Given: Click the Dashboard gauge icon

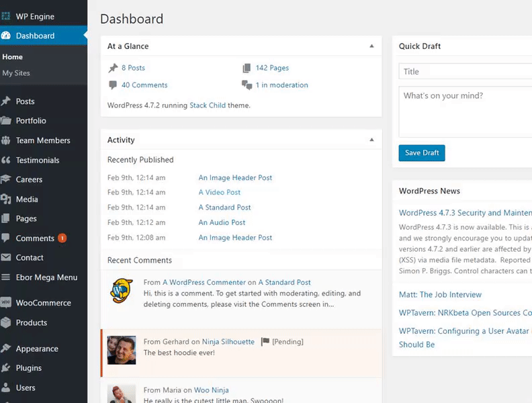Looking at the screenshot, I should tap(6, 36).
